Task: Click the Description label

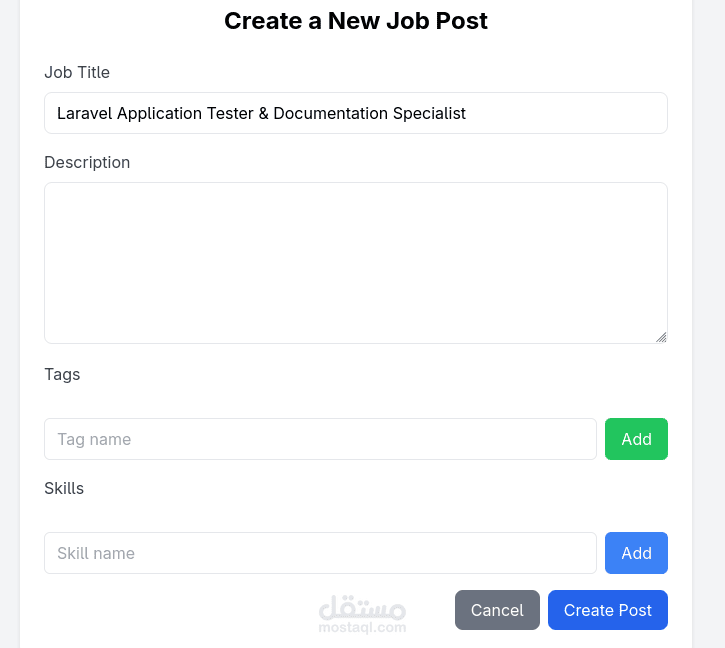Action: [x=87, y=162]
